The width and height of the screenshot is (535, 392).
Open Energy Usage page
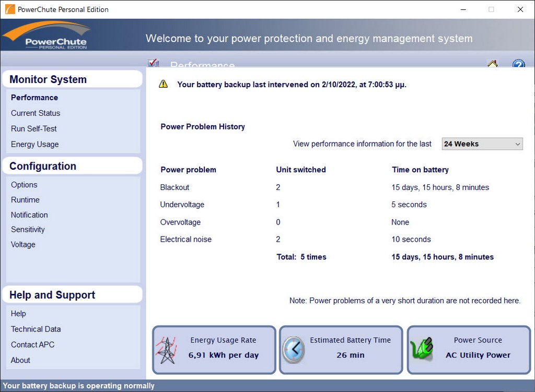(35, 145)
